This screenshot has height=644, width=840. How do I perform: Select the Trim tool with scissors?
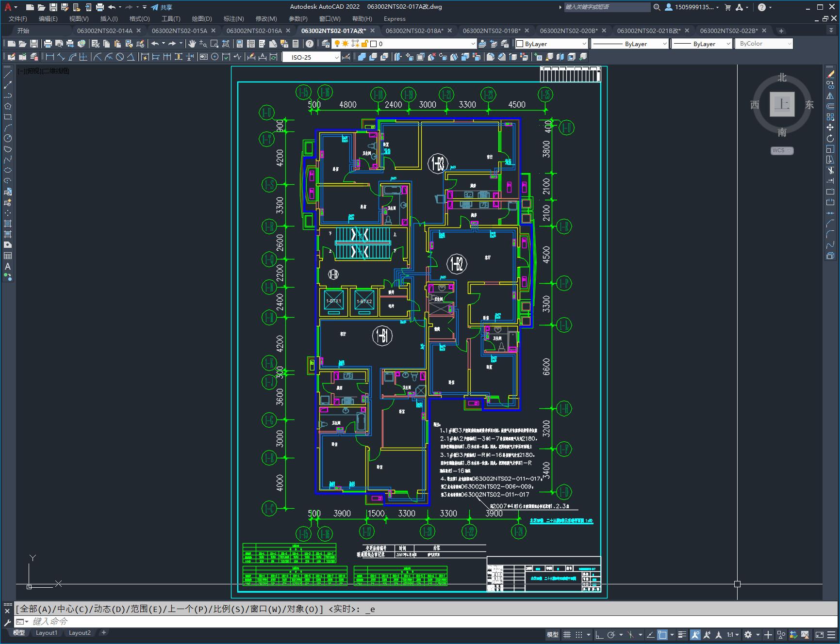pyautogui.click(x=830, y=170)
